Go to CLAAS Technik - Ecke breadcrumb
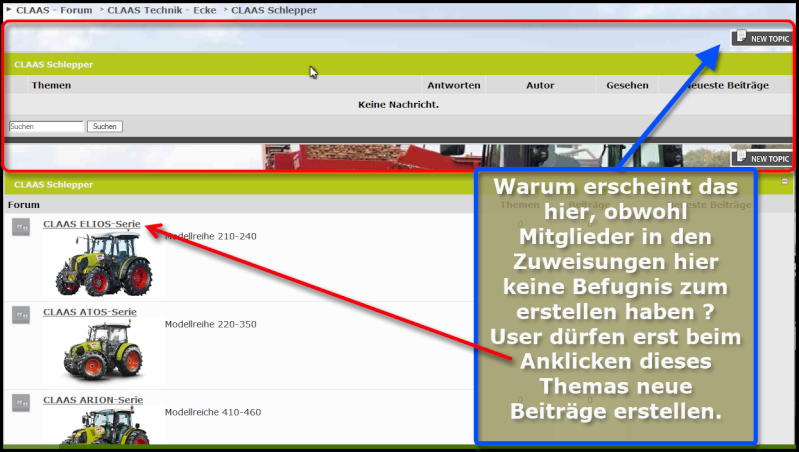Screen dimensions: 799x452 (162, 10)
